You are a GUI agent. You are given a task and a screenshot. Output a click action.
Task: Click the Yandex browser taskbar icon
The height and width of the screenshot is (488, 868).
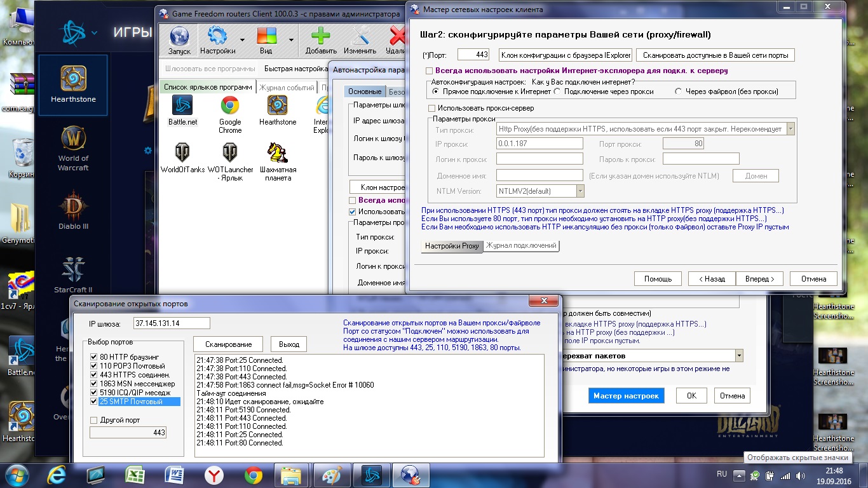click(214, 475)
